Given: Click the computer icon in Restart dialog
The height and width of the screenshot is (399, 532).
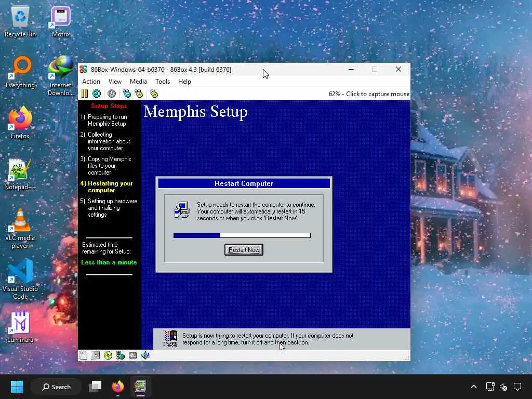Looking at the screenshot, I should pos(182,210).
